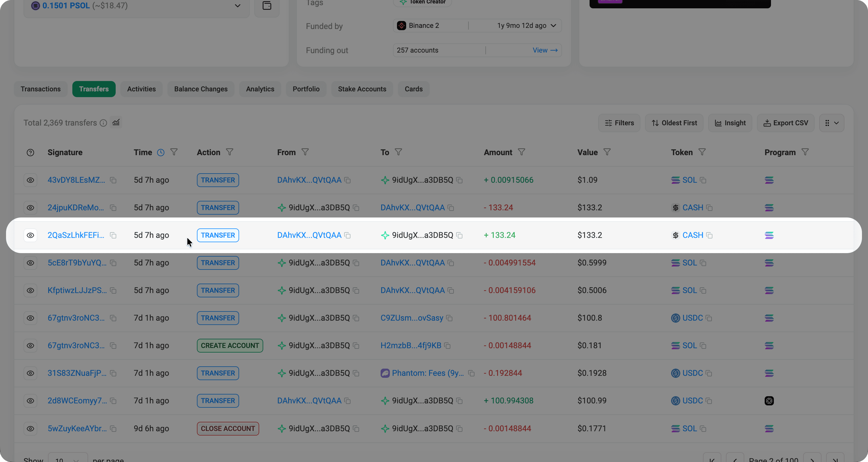Expand the 0.1501 PSOL balance dropdown
Image resolution: width=868 pixels, height=462 pixels.
[x=238, y=6]
